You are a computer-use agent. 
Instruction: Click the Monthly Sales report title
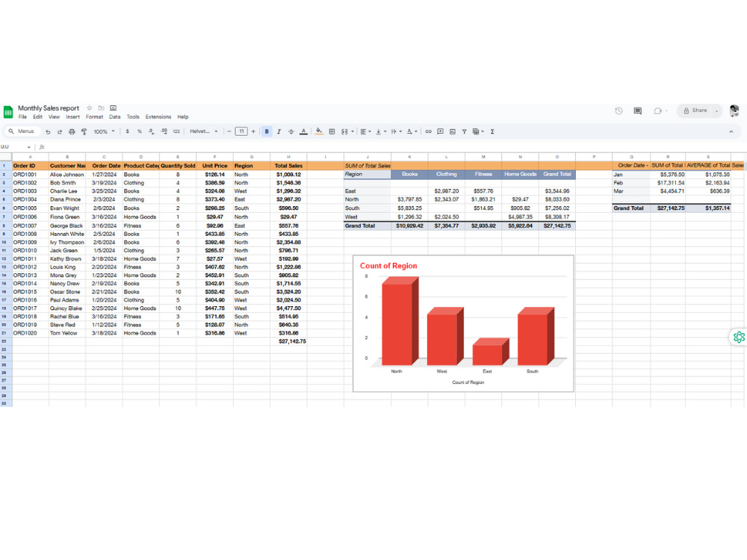(49, 108)
